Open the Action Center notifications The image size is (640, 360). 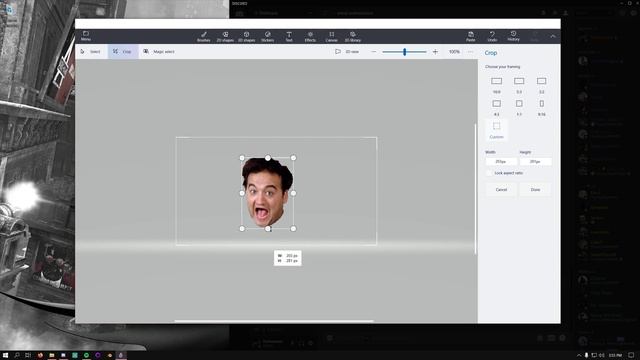(x=631, y=356)
